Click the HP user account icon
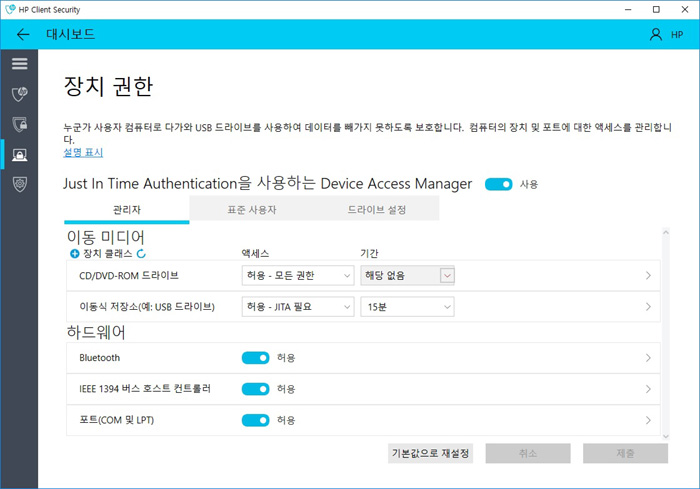700x489 pixels. click(x=656, y=34)
